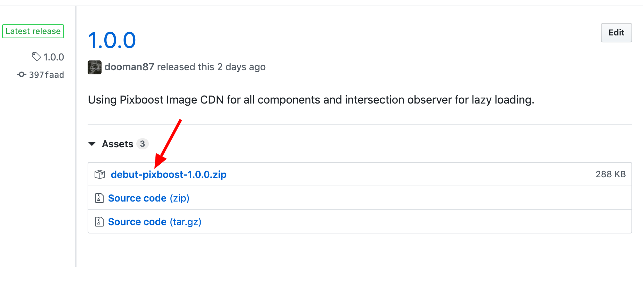Screen dimensions: 644x287
Task: Download debut-pixboost-1.0.0.zip
Action: [169, 174]
